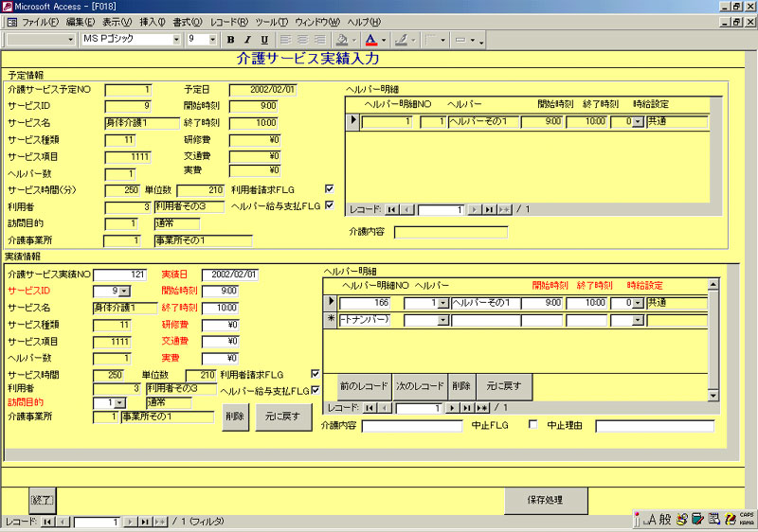The height and width of the screenshot is (532, 758).
Task: Open the ファイル menu
Action: point(40,22)
